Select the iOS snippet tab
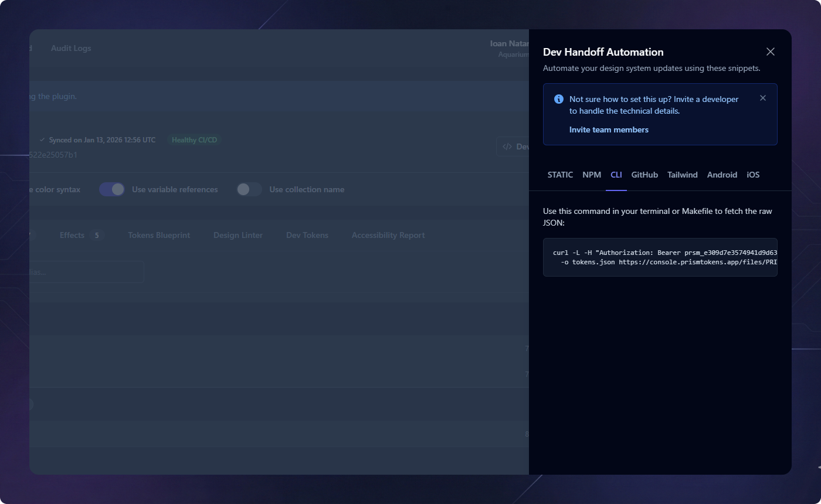Screen dimensions: 821x504 pyautogui.click(x=753, y=175)
